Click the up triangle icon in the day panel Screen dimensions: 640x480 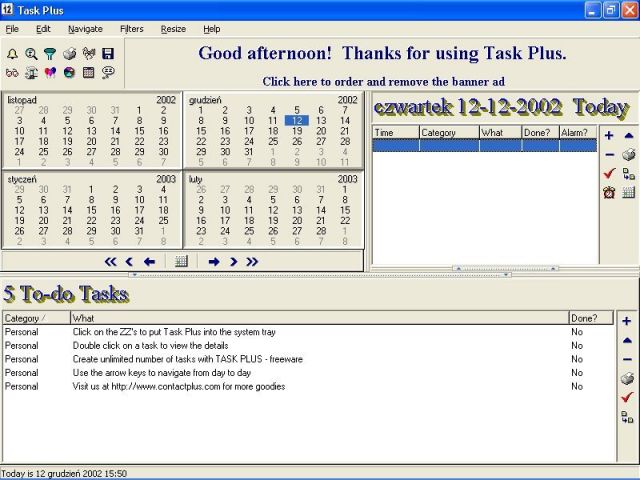click(x=629, y=136)
